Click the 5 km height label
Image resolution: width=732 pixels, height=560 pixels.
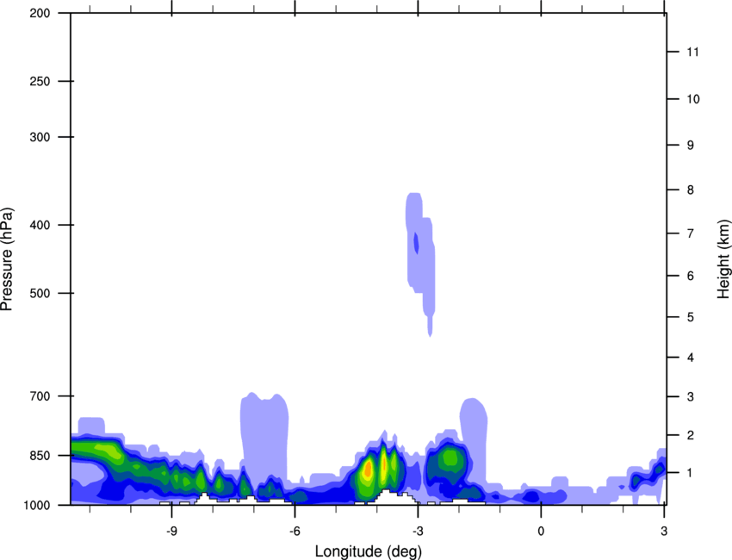691,317
